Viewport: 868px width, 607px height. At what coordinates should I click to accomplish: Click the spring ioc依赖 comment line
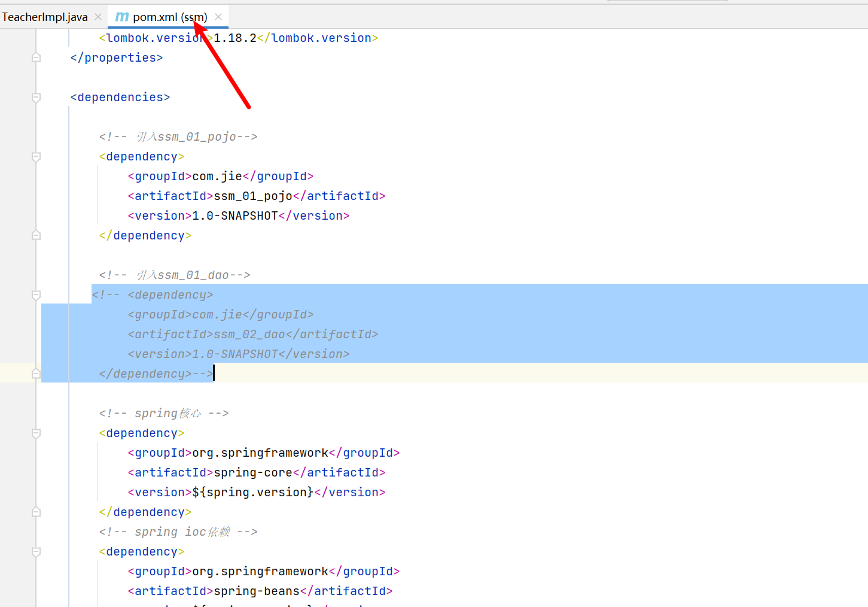(178, 532)
